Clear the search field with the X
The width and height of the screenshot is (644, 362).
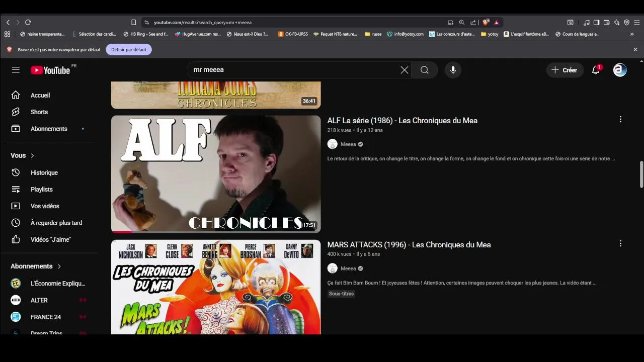404,70
